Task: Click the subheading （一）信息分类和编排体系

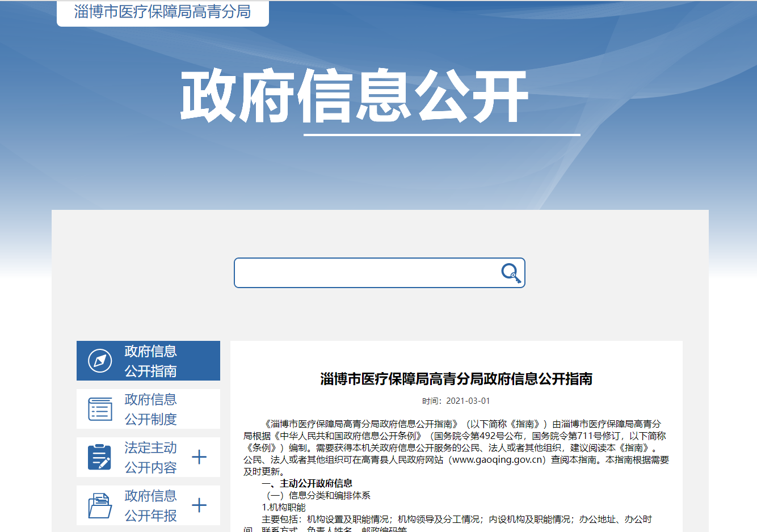Action: 318,495
